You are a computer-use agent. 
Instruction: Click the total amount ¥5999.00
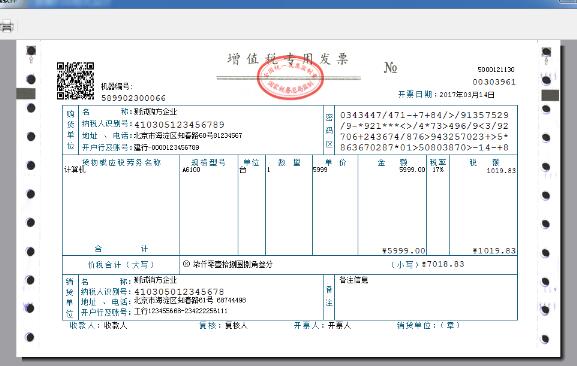404,251
